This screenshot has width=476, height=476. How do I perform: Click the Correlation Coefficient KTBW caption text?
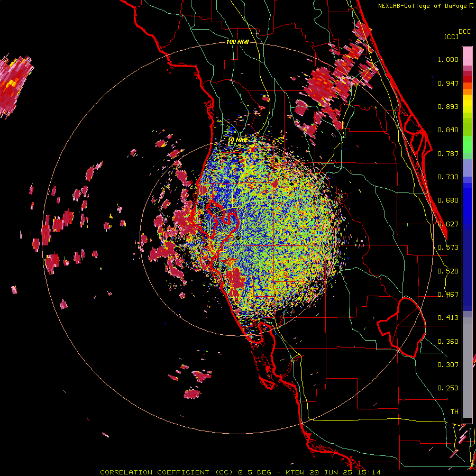click(240, 472)
